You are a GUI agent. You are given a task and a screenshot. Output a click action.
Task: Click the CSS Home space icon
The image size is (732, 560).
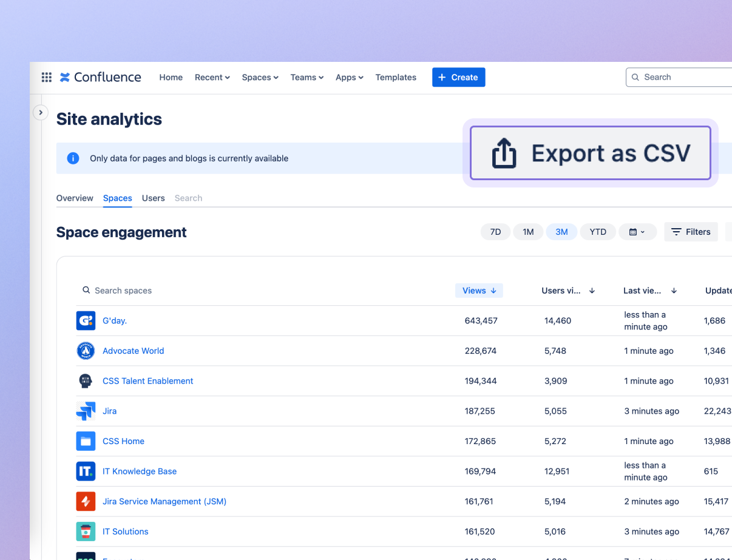86,441
